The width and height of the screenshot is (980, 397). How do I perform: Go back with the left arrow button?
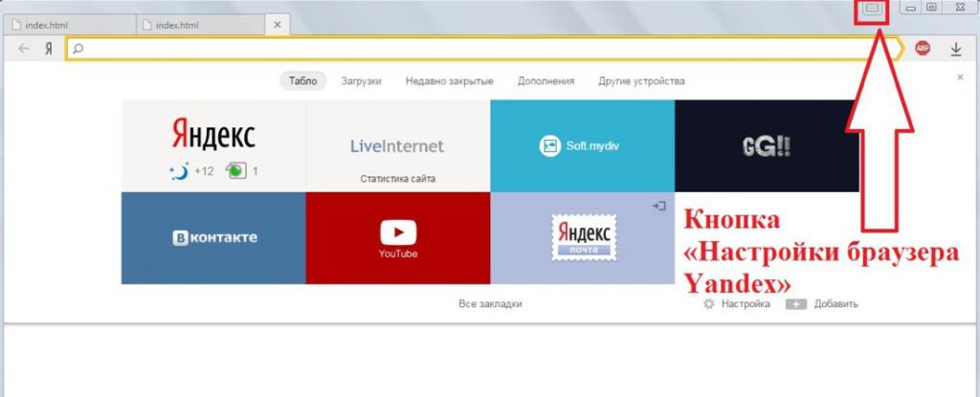click(24, 49)
